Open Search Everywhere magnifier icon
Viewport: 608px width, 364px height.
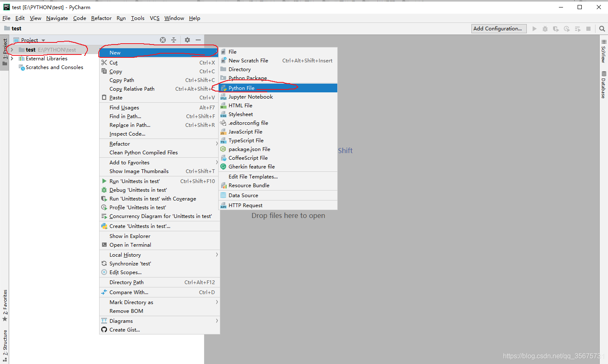(x=602, y=29)
